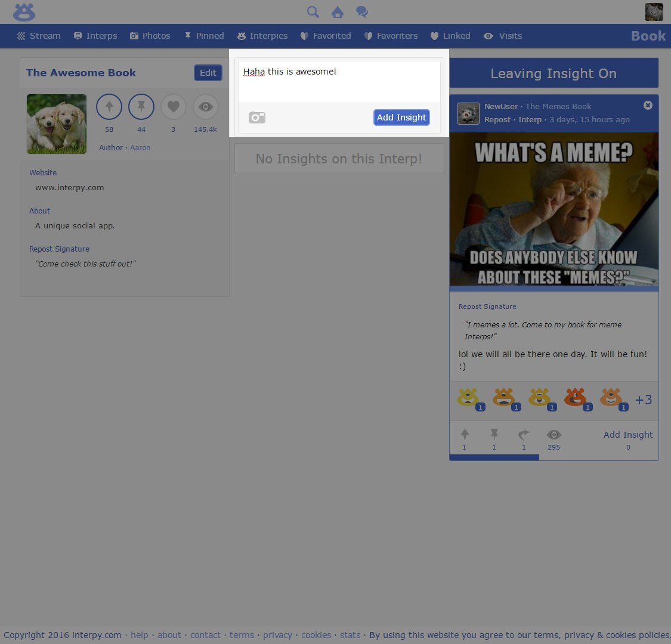Open The Memes Book link
The width and height of the screenshot is (671, 644).
point(558,107)
